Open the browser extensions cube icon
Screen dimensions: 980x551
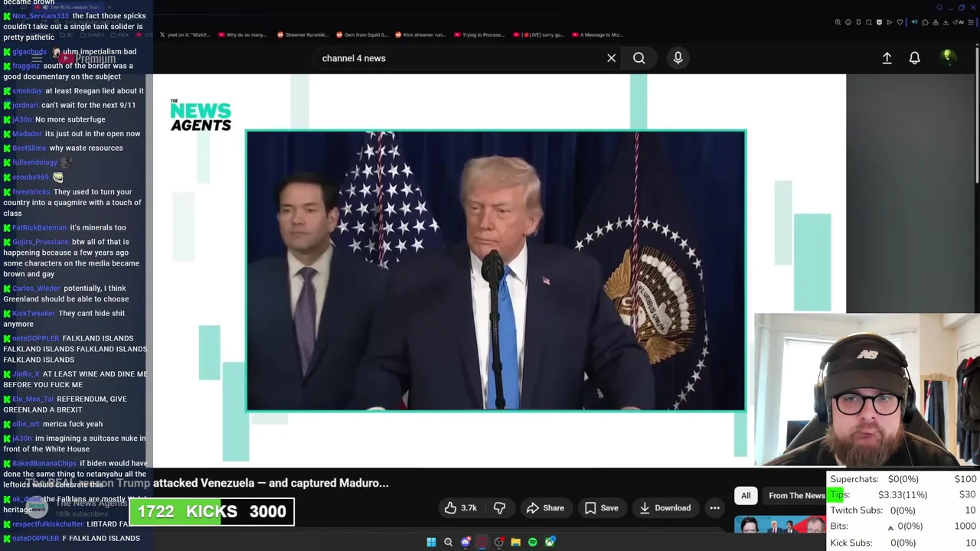click(925, 22)
